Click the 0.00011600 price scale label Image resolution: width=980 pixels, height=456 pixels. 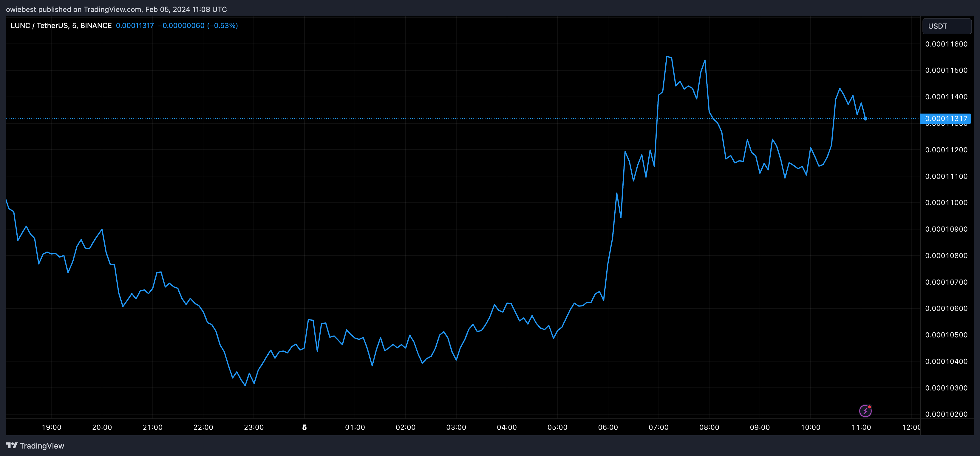(946, 44)
